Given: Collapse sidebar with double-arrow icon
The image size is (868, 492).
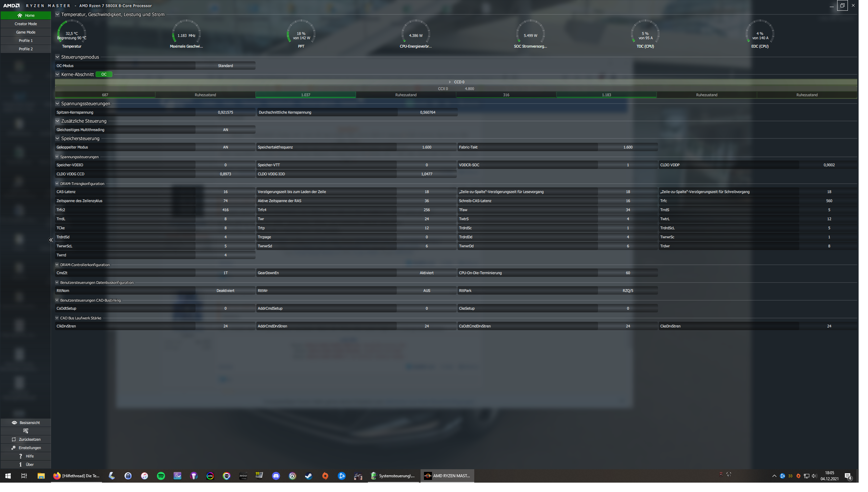Looking at the screenshot, I should [51, 240].
